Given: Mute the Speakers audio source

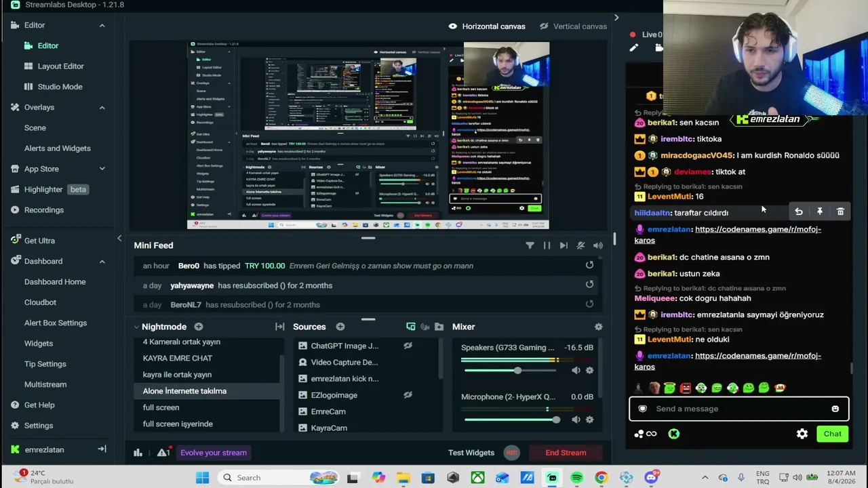Looking at the screenshot, I should point(576,370).
